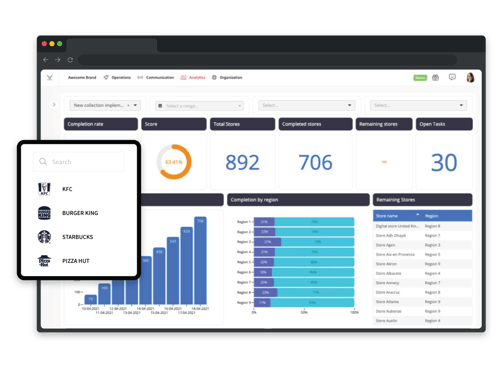500x391 pixels.
Task: Click the Remaining Stores panel header
Action: [x=422, y=200]
